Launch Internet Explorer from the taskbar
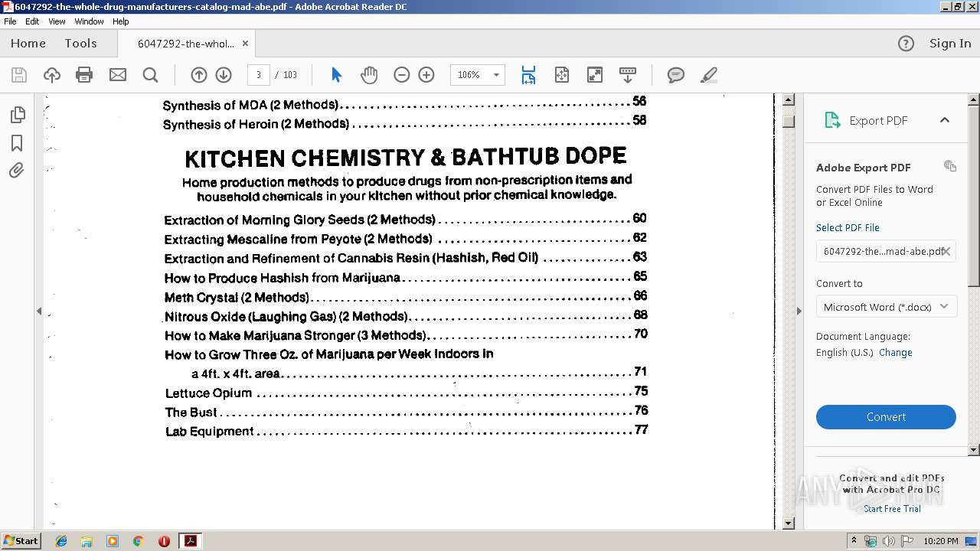Viewport: 980px width, 551px height. point(61,541)
